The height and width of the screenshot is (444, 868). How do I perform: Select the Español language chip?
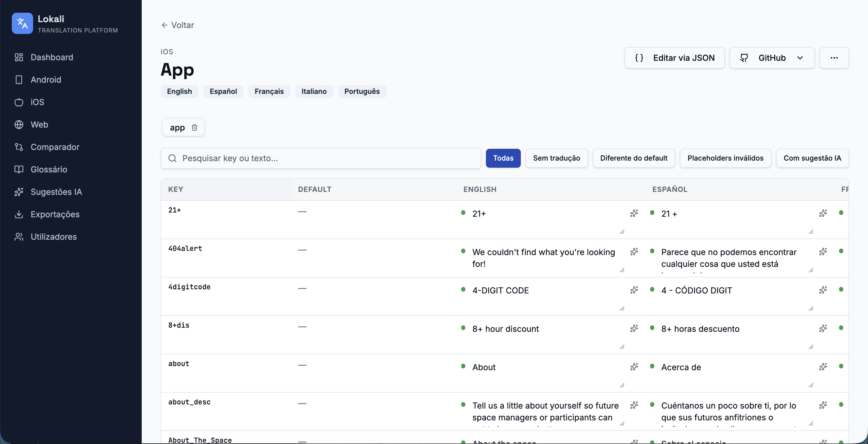click(x=223, y=91)
